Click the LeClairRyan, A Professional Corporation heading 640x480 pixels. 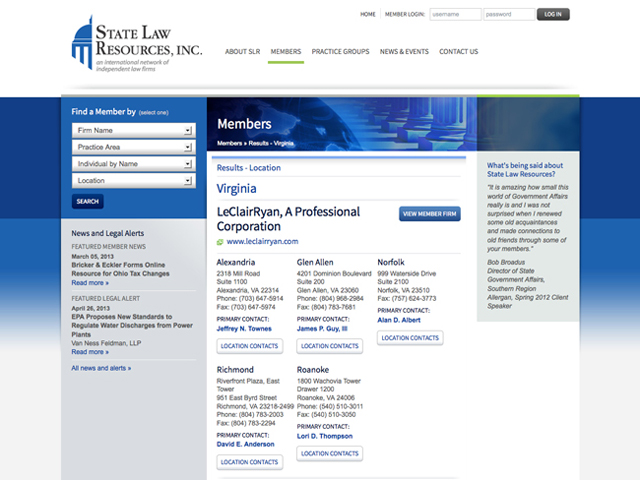point(288,219)
